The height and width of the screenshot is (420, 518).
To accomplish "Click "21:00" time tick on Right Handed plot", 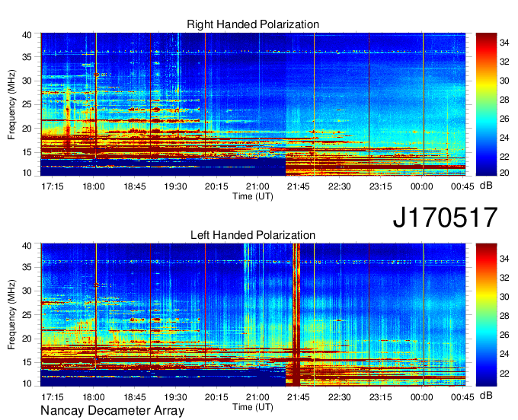I will [x=257, y=186].
